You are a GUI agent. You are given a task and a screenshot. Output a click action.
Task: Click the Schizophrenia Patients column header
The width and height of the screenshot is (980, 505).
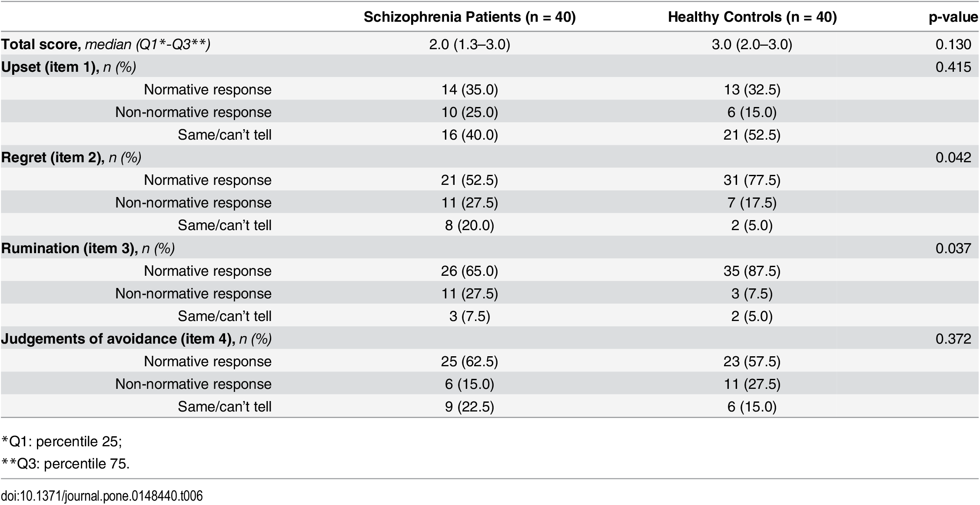pyautogui.click(x=469, y=17)
